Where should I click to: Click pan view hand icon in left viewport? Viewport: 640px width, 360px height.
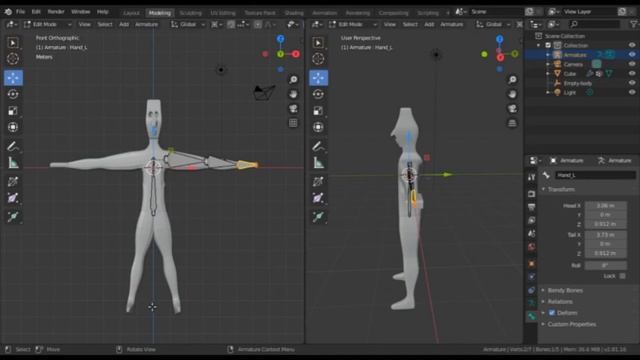point(293,94)
